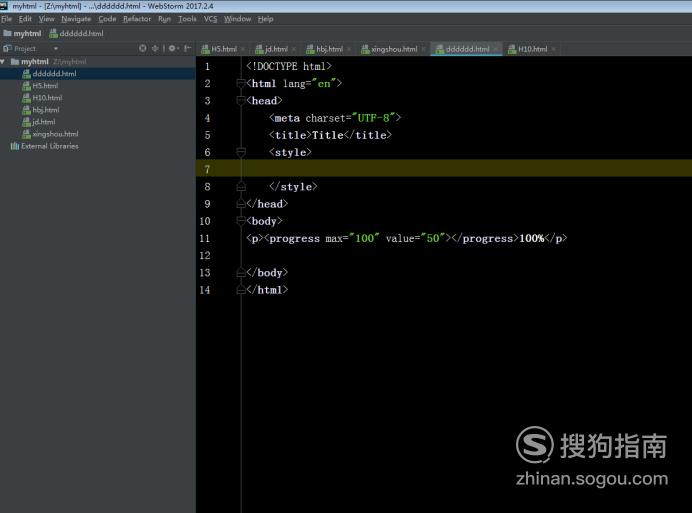The height and width of the screenshot is (513, 692).
Task: Click the hide Project panel icon
Action: pyautogui.click(x=188, y=49)
